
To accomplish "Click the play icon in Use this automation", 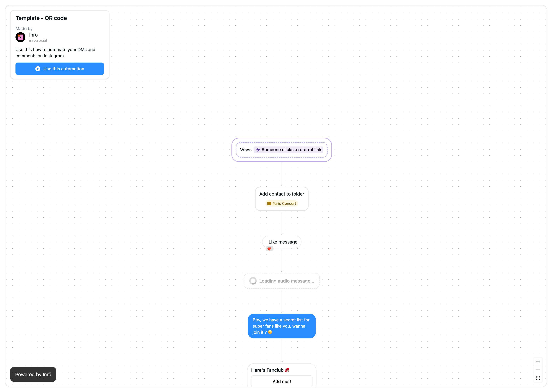I will 38,69.
